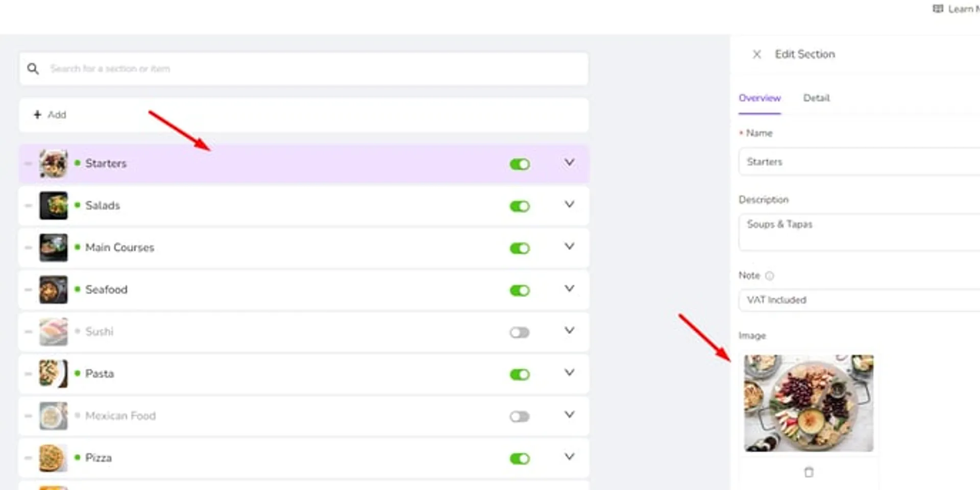Click the Learn More book icon
The image size is (980, 490).
[x=938, y=9]
